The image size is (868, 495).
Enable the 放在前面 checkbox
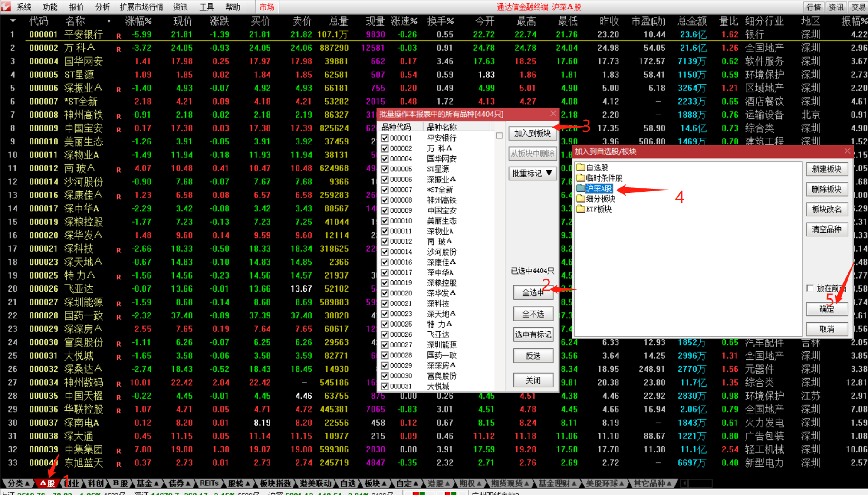(x=810, y=288)
